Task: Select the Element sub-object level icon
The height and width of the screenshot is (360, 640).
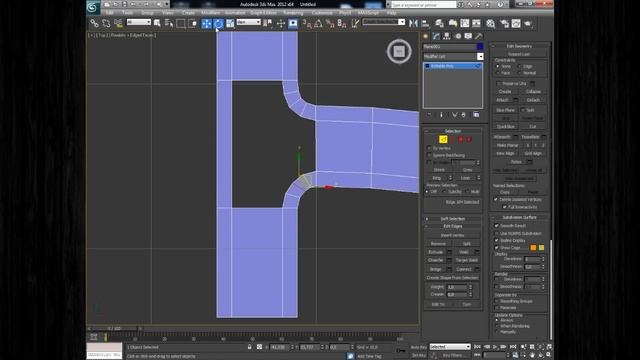Action: pyautogui.click(x=469, y=140)
